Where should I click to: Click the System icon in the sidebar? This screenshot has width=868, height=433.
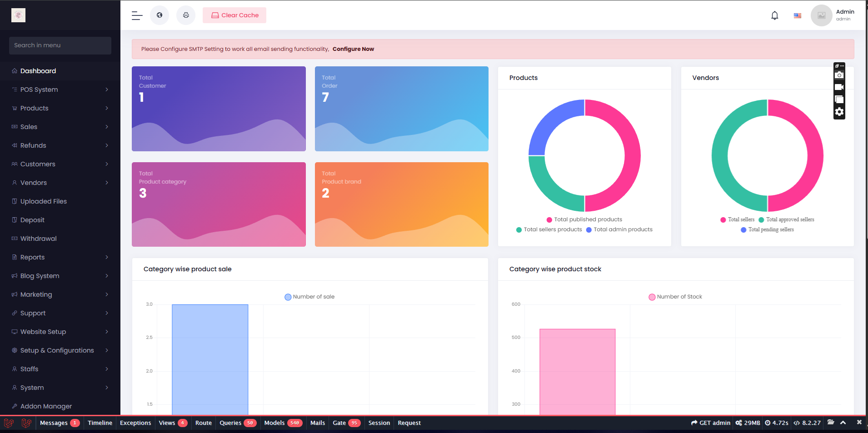[x=15, y=388]
